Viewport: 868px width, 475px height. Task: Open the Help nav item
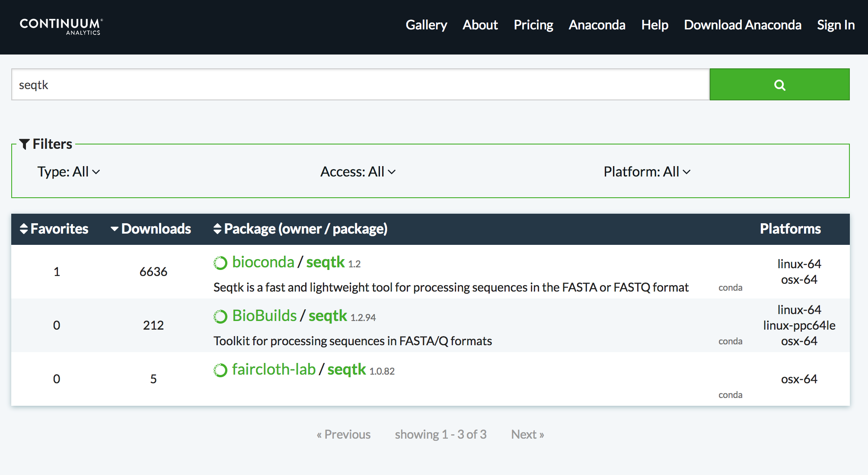pos(654,25)
